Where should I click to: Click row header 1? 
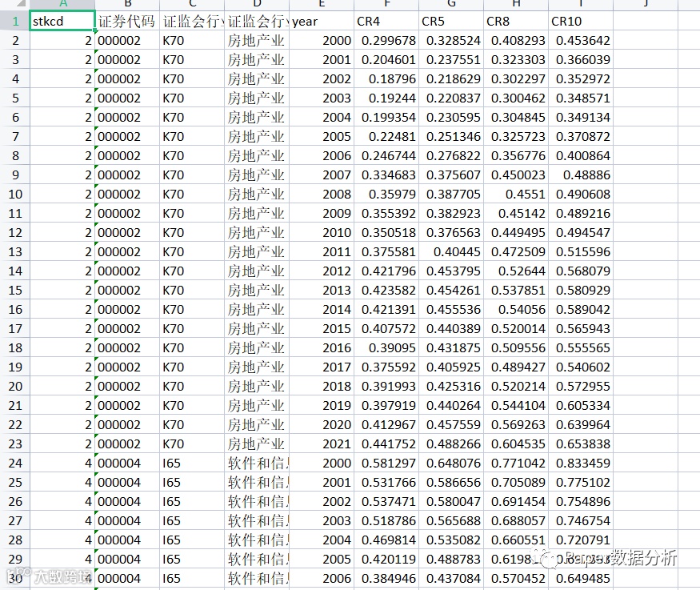(14, 21)
